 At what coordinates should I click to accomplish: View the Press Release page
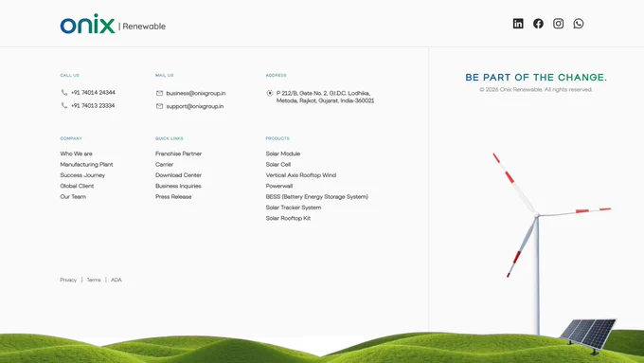click(173, 196)
